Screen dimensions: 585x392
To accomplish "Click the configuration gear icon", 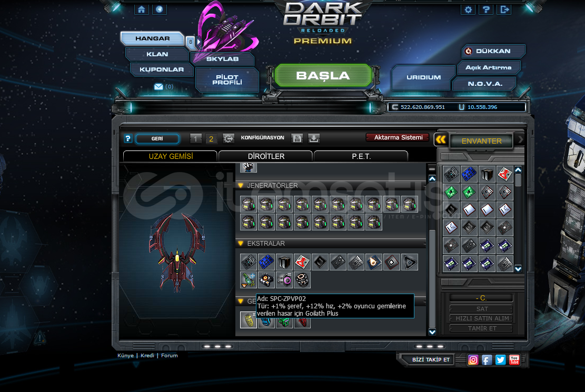I will click(229, 139).
